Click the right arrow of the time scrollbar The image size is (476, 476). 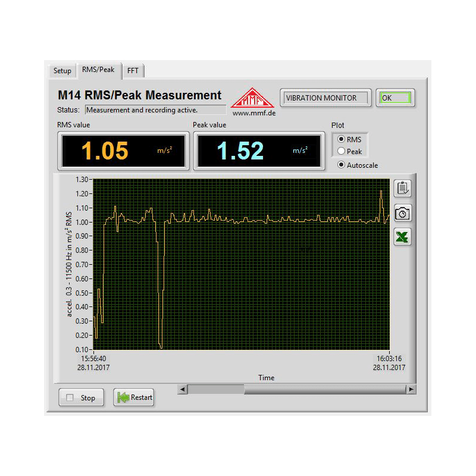[411, 389]
